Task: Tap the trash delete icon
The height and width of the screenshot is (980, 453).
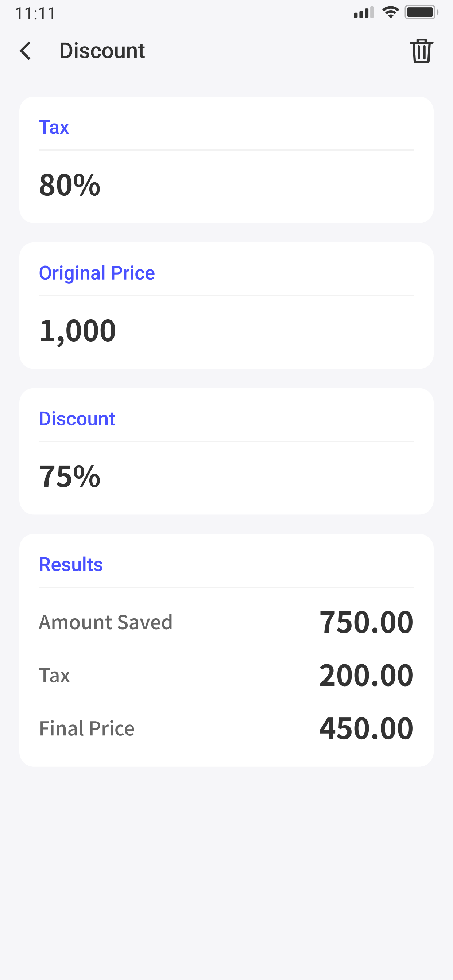Action: (421, 51)
